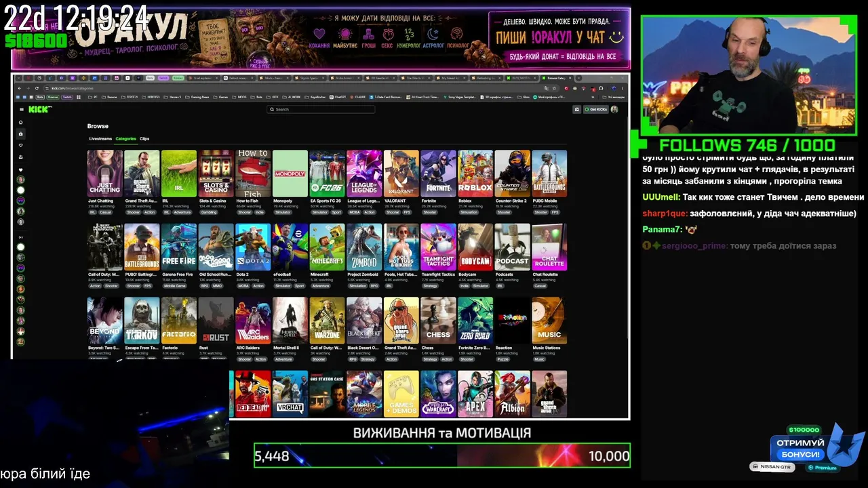Open a new browser tab with the plus button

click(578, 78)
